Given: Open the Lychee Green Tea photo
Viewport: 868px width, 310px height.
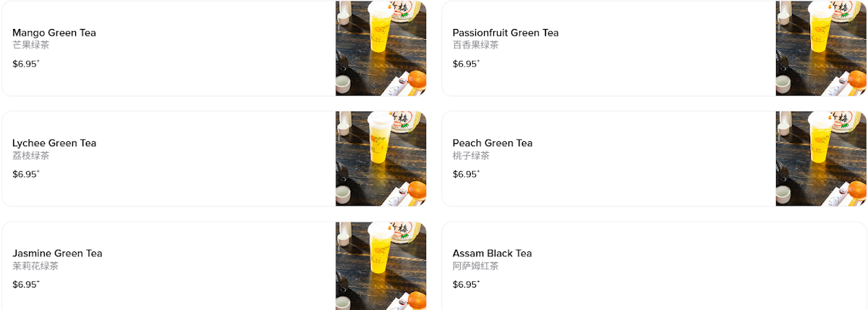Looking at the screenshot, I should click(x=380, y=159).
